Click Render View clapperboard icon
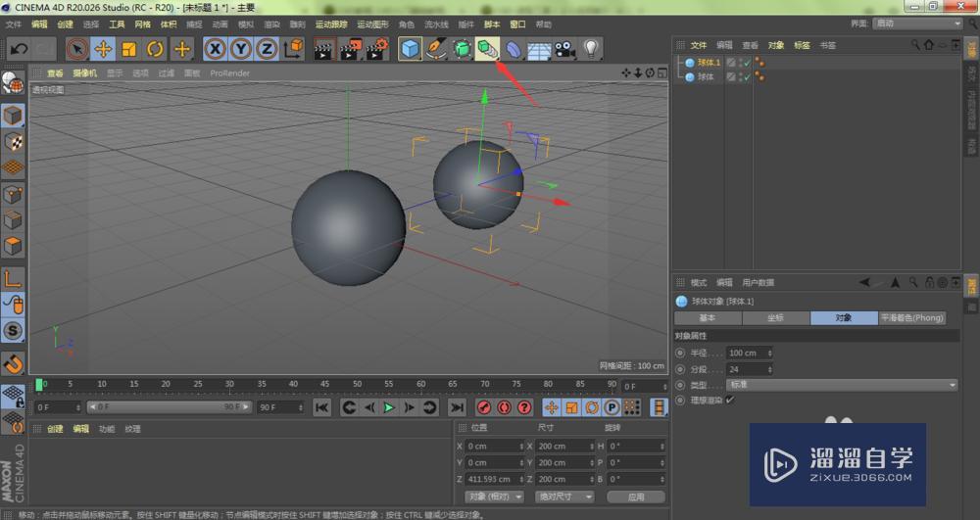 tap(323, 49)
